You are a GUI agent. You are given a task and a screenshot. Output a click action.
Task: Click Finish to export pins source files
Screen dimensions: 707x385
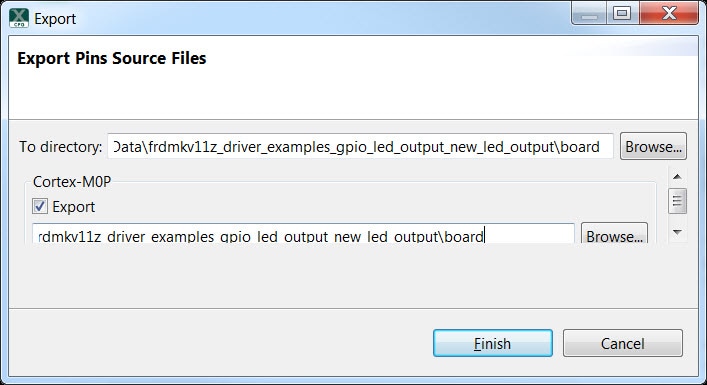(x=493, y=343)
